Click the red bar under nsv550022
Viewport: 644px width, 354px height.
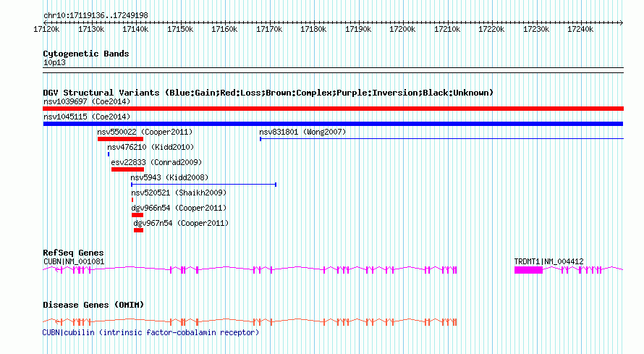pyautogui.click(x=120, y=139)
